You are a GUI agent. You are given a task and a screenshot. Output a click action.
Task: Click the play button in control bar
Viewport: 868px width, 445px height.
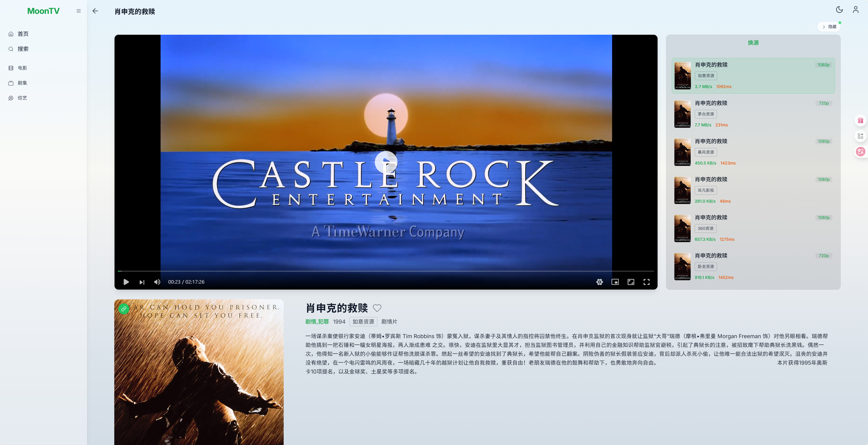point(126,282)
